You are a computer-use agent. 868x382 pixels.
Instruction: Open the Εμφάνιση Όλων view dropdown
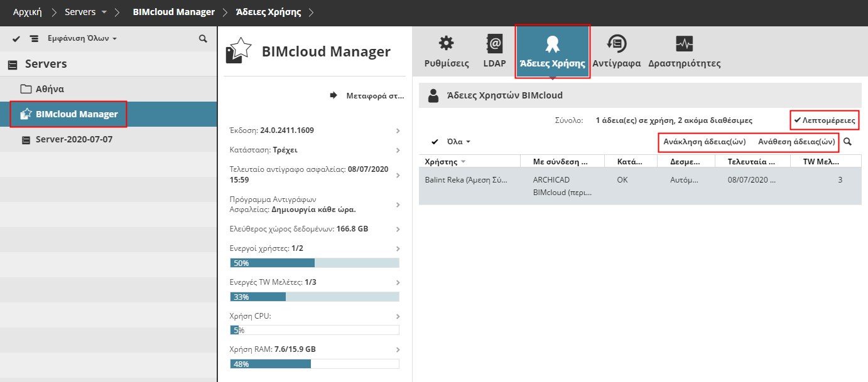(82, 38)
